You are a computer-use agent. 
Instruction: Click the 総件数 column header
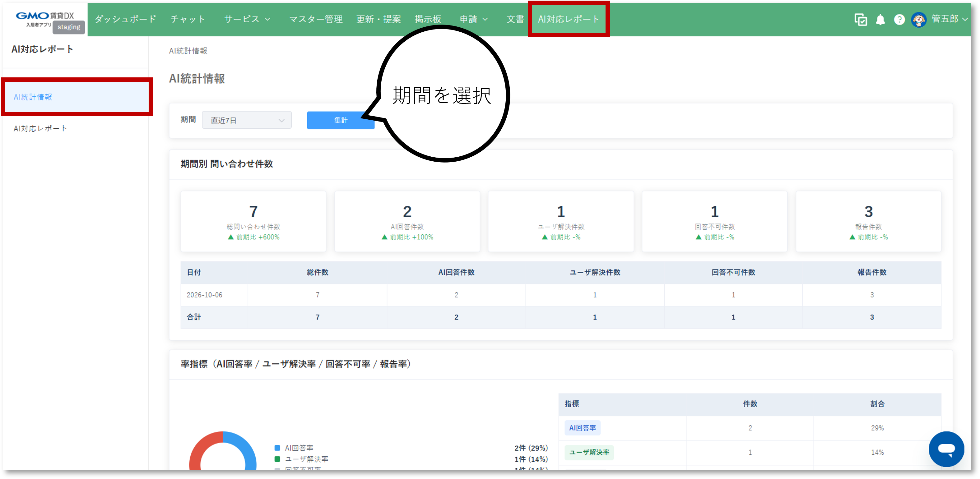click(x=317, y=272)
